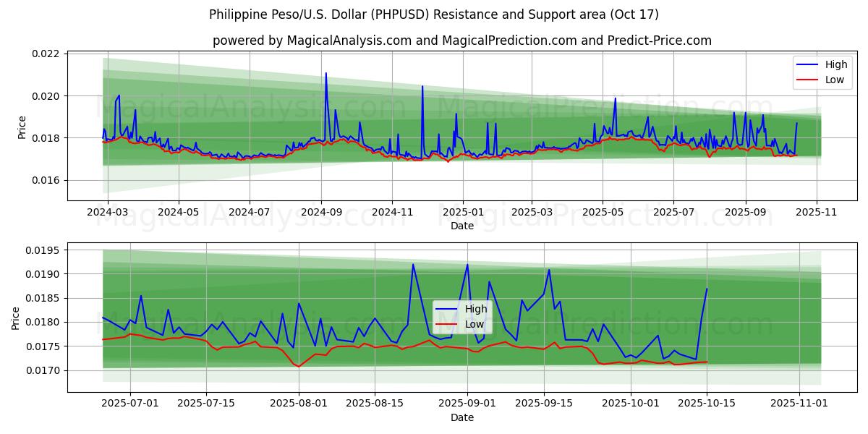Click the 2024-09 tick on top chart axis
Viewport: 868px width, 434px height.
320,213
